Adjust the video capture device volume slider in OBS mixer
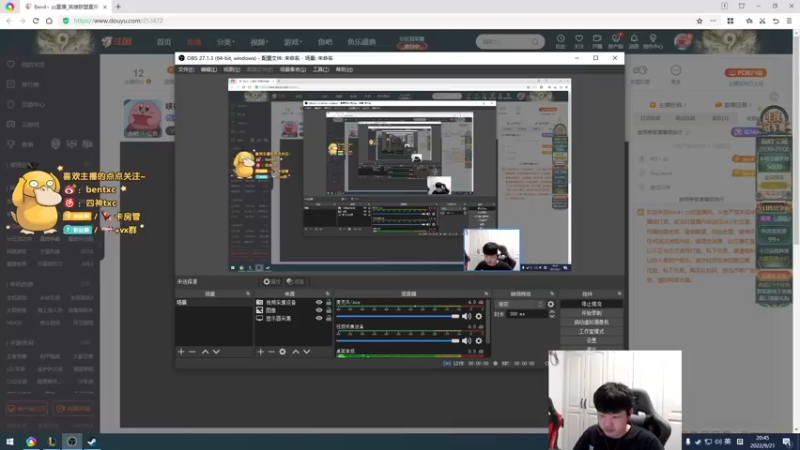Image resolution: width=800 pixels, height=450 pixels. tap(397, 340)
